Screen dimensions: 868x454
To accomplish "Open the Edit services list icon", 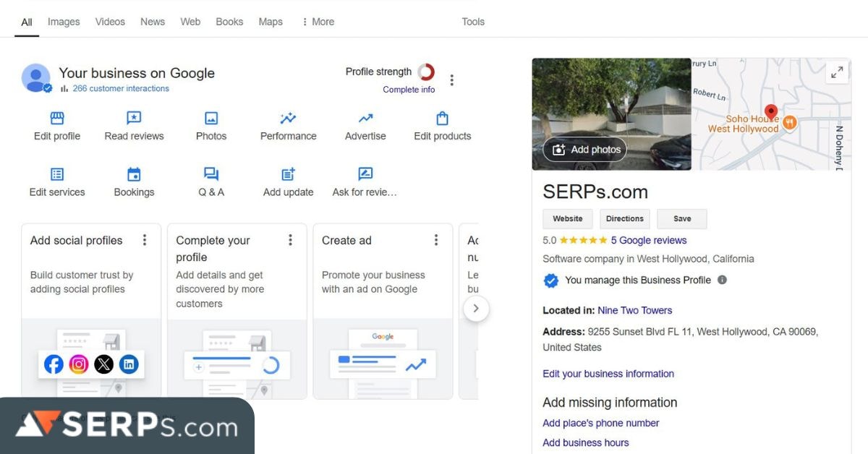I will coord(57,174).
